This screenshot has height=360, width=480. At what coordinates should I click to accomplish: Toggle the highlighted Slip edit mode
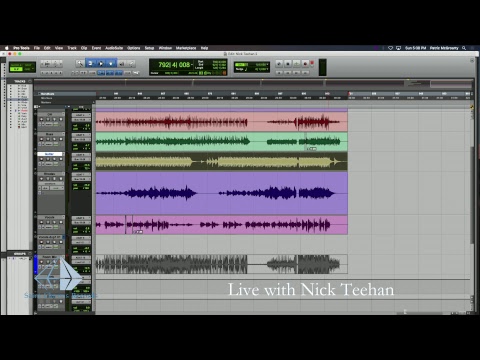click(15, 69)
